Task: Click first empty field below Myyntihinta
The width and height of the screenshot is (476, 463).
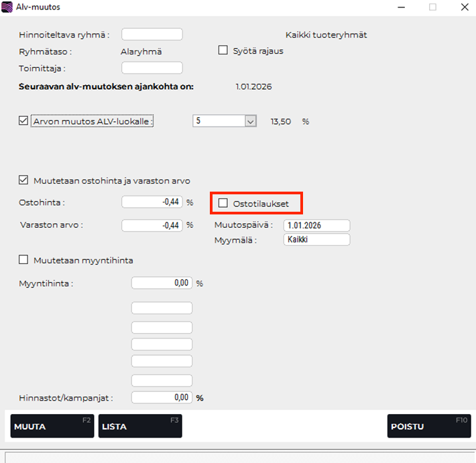Action: coord(162,308)
